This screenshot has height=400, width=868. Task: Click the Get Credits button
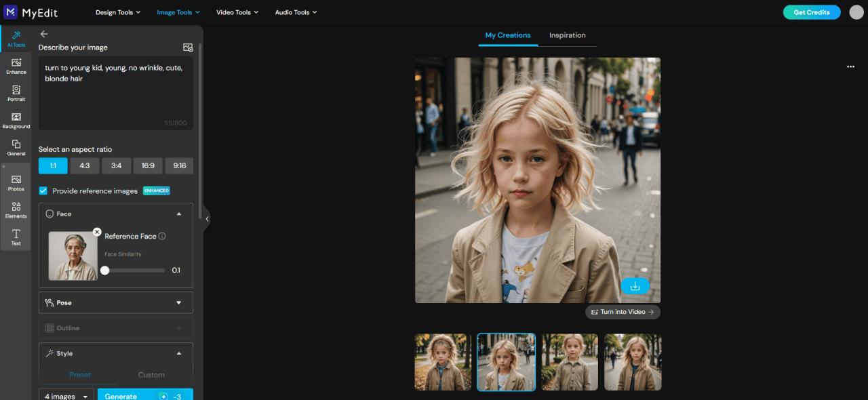click(x=812, y=12)
